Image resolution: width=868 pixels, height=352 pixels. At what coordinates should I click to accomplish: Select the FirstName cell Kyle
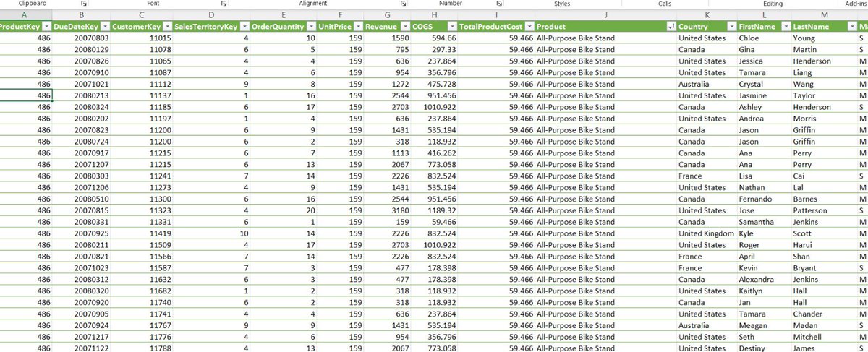tap(764, 233)
